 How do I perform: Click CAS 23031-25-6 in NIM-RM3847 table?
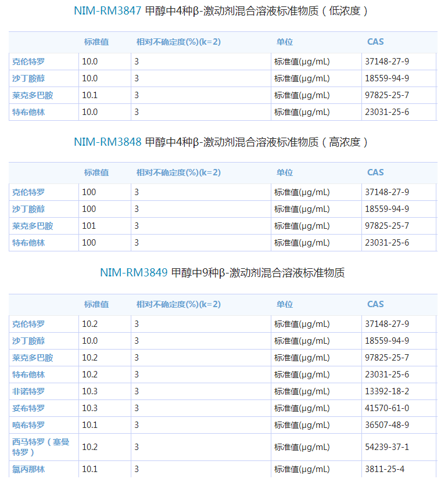pyautogui.click(x=387, y=112)
